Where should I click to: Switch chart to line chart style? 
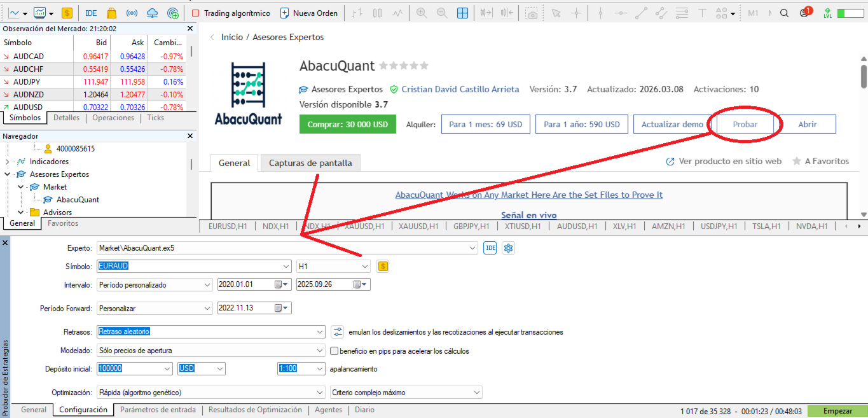pyautogui.click(x=397, y=13)
